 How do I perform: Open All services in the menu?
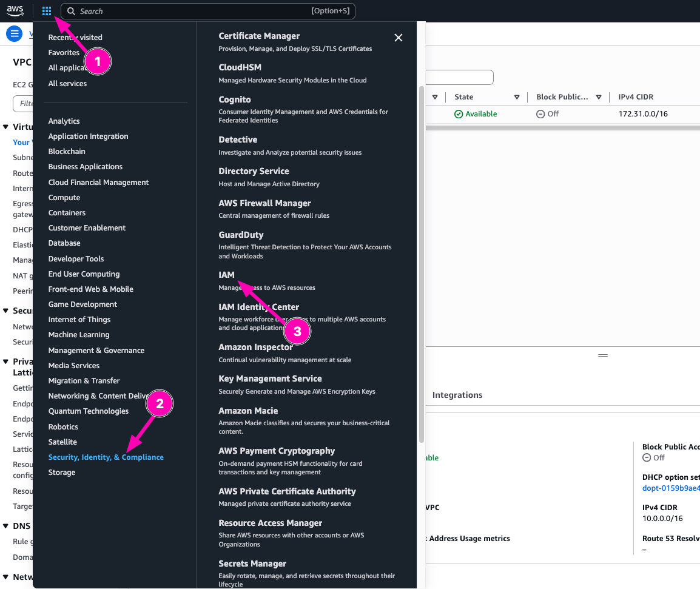[x=67, y=84]
